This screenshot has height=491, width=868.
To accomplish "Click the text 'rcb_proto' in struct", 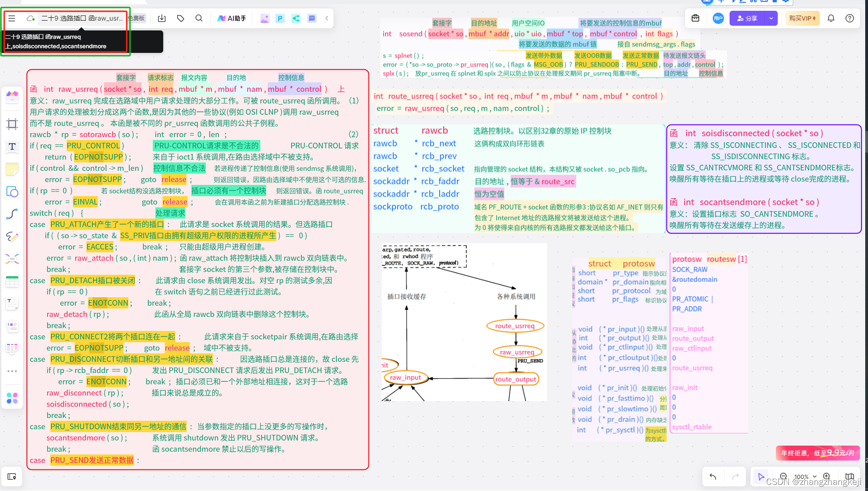I will [440, 206].
